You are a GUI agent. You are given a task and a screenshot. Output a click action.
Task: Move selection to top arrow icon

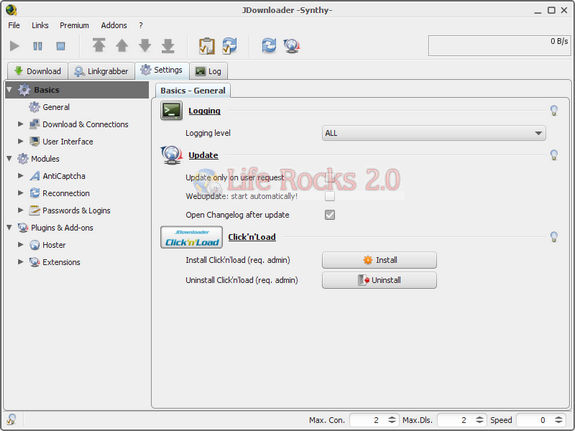[99, 45]
